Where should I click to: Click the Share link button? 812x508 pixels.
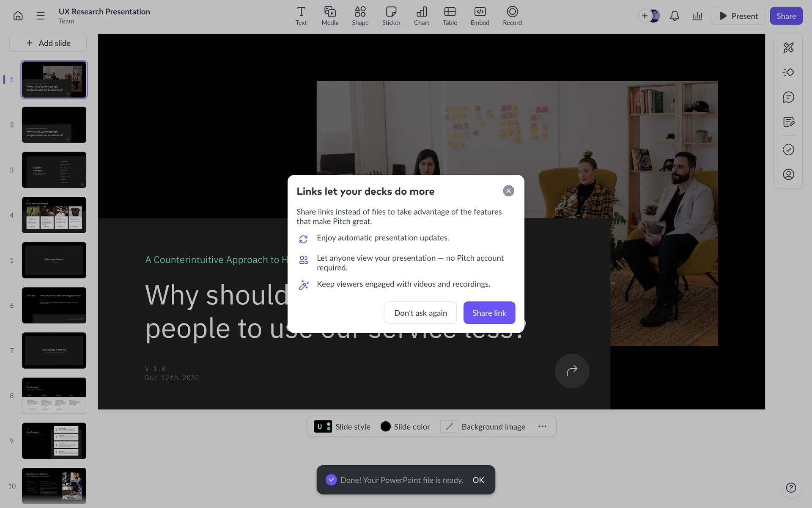click(x=489, y=313)
